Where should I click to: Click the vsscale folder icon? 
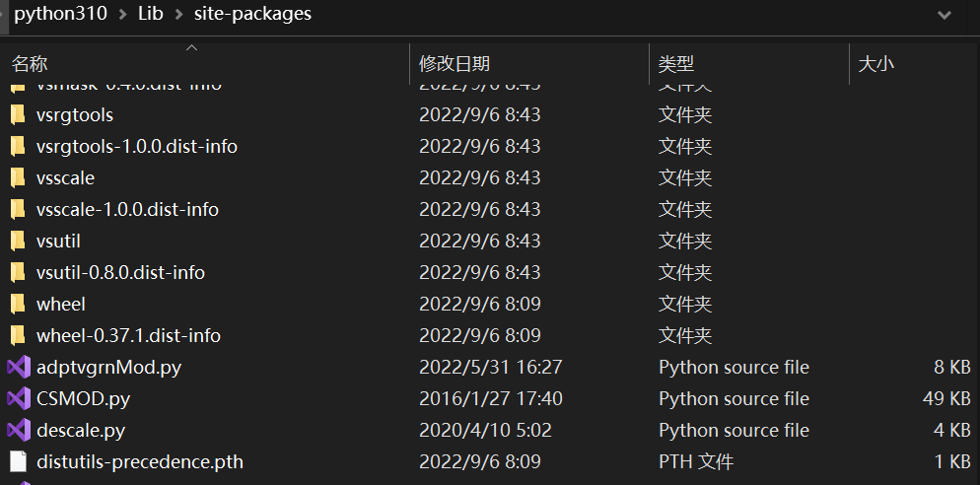click(x=18, y=178)
